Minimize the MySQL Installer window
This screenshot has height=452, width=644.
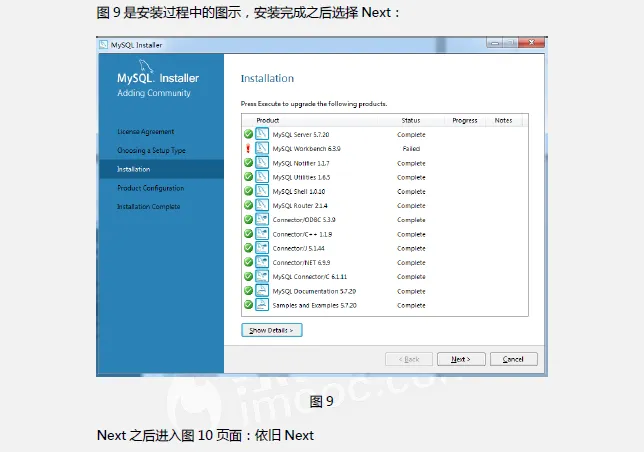pos(495,42)
